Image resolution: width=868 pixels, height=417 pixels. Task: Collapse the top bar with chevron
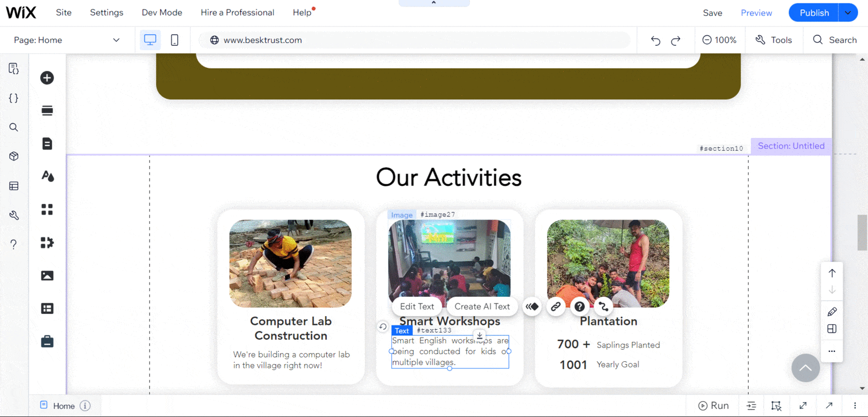point(434,3)
